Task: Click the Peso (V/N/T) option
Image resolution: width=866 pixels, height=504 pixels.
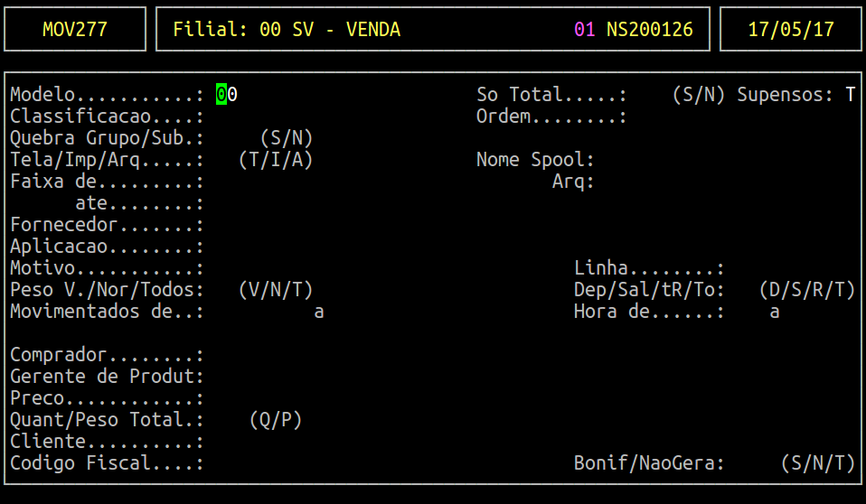Action: tap(276, 290)
